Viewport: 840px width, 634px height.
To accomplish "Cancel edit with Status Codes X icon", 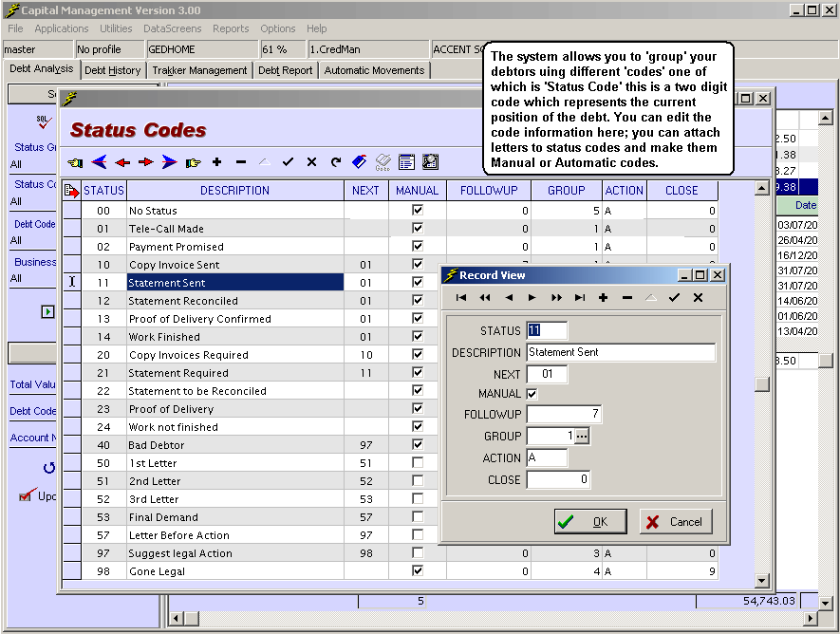I will (x=311, y=161).
